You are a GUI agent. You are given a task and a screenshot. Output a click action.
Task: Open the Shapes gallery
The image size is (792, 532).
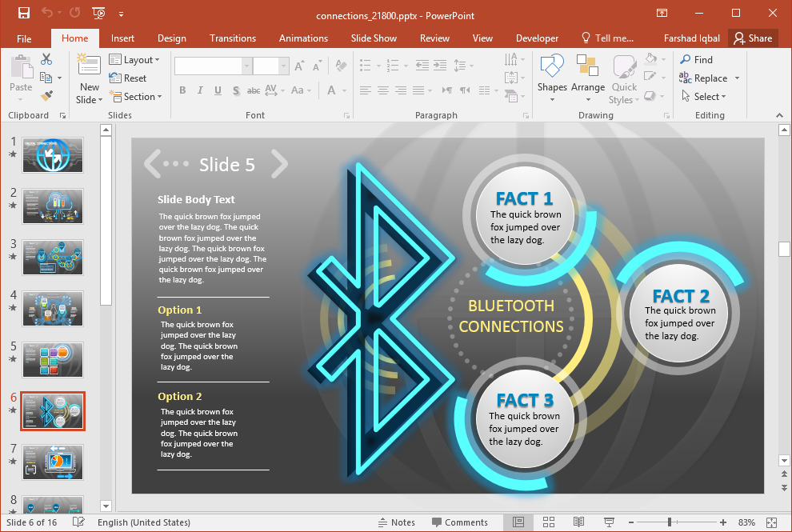[x=552, y=72]
